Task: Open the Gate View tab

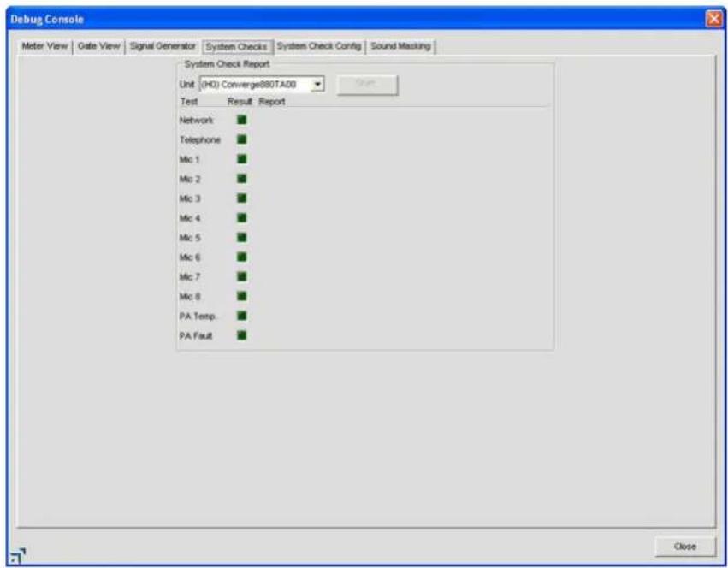Action: (x=99, y=46)
